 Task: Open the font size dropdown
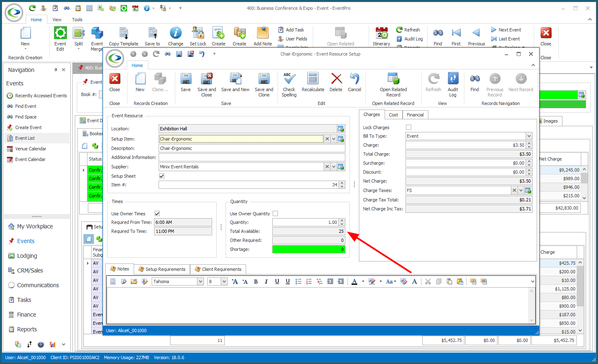click(x=224, y=281)
